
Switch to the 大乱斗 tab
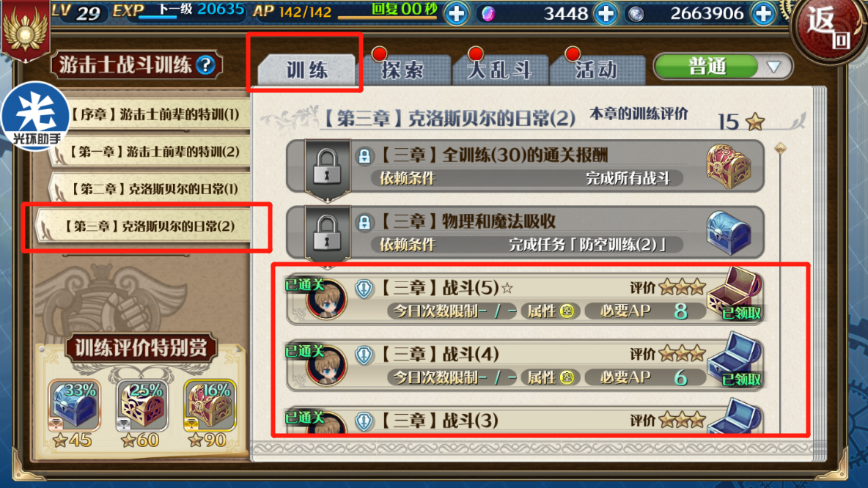[500, 70]
